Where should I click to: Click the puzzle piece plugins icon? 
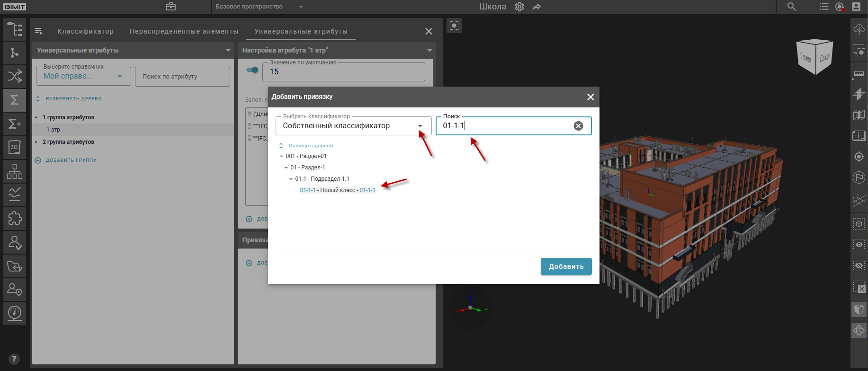click(x=14, y=218)
